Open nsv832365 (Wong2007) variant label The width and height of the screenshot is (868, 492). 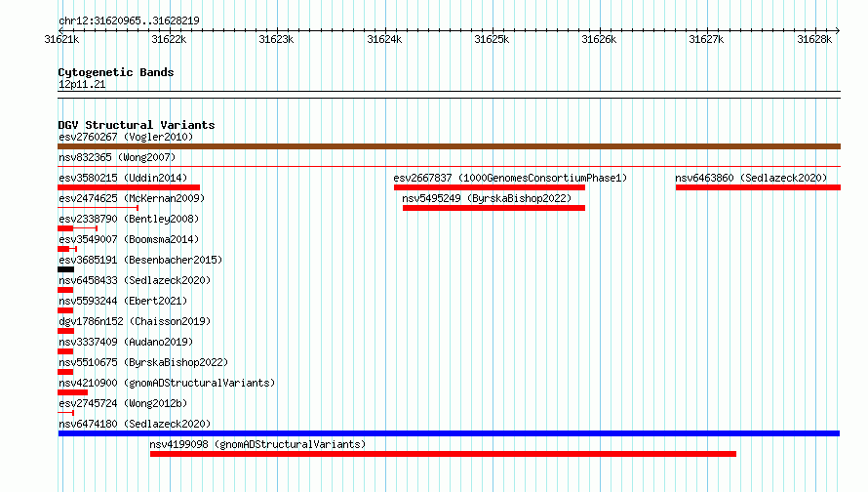pos(117,157)
